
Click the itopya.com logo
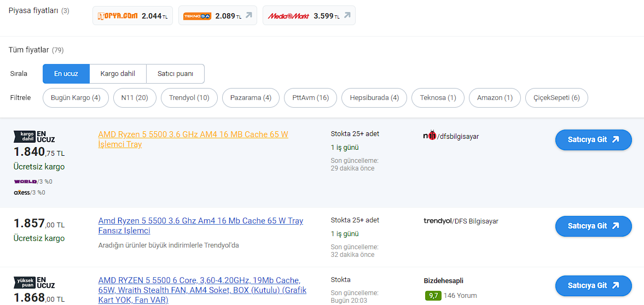(x=118, y=16)
